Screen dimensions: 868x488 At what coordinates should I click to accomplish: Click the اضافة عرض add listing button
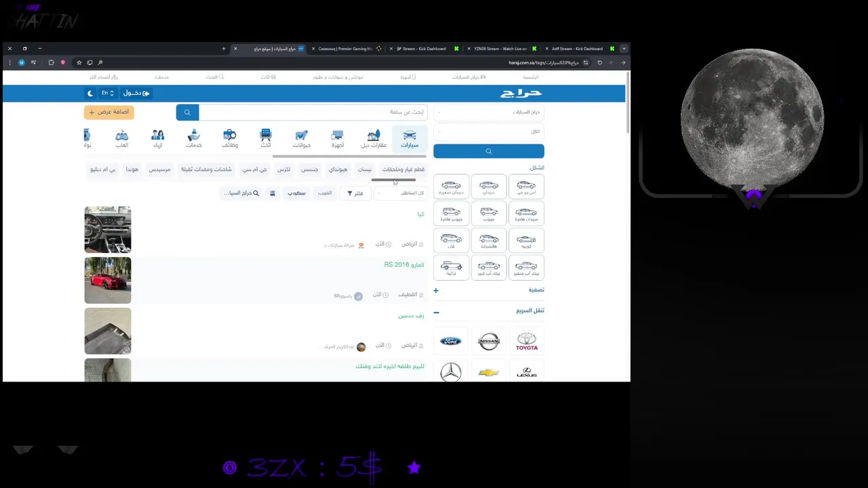coord(109,112)
